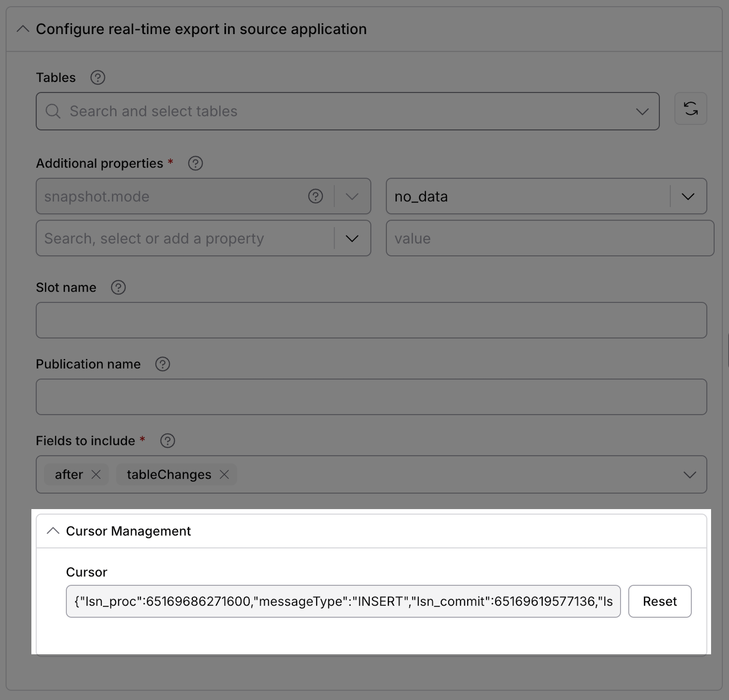Expand the Fields to include dropdown
The width and height of the screenshot is (729, 700).
[690, 475]
